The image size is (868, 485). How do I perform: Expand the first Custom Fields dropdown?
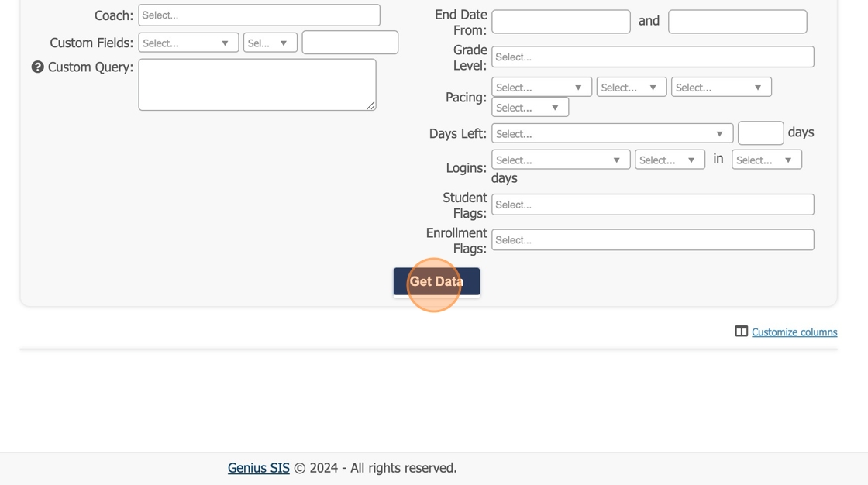[x=188, y=43]
